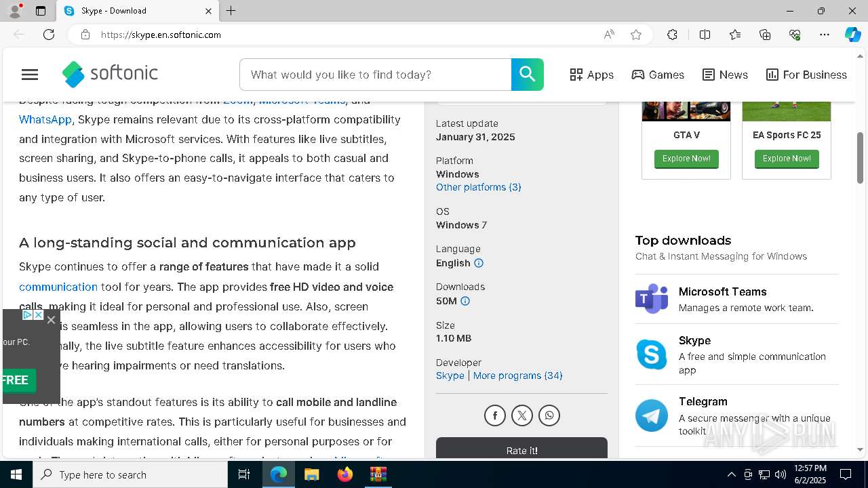Image resolution: width=868 pixels, height=488 pixels.
Task: Click the Microsoft Teams icon
Action: (x=652, y=299)
